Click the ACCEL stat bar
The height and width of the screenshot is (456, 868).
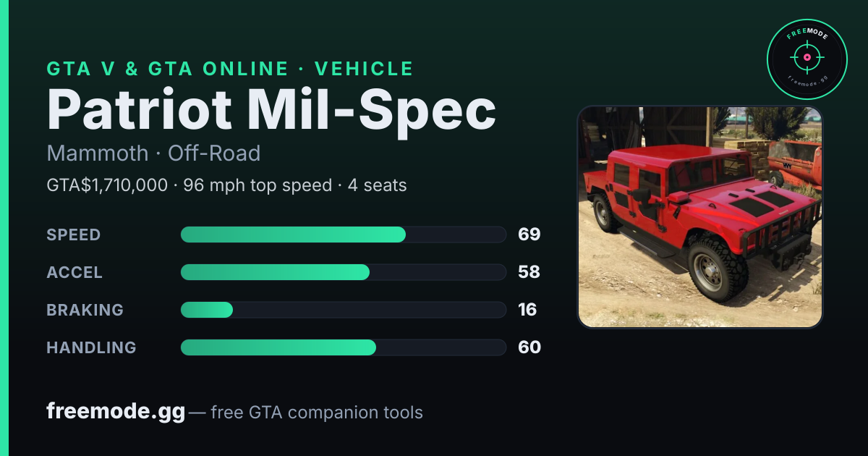click(343, 272)
